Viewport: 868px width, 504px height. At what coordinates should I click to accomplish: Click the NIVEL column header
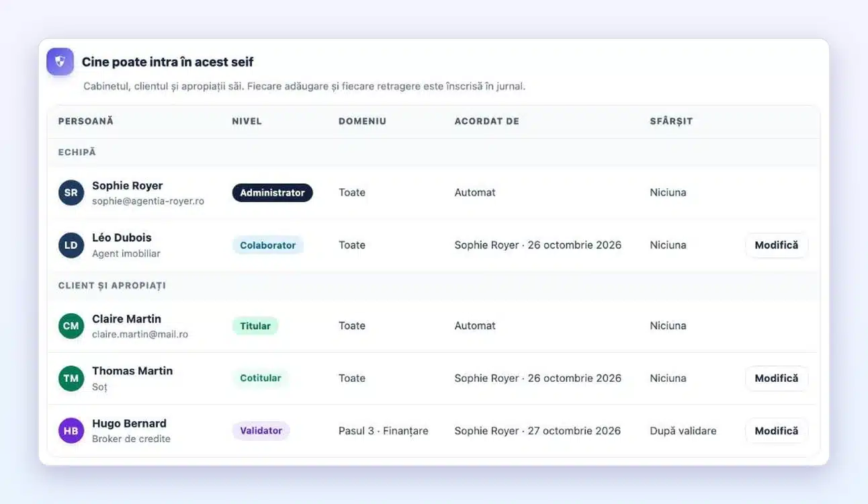(x=247, y=122)
